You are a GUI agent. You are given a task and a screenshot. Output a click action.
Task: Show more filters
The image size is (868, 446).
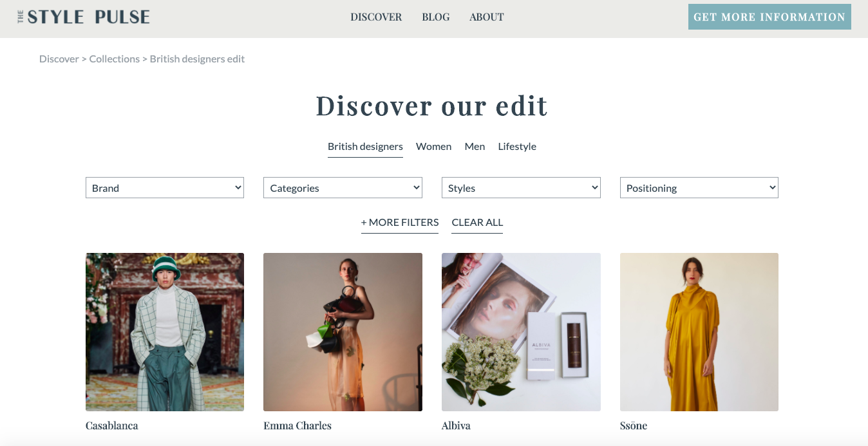(400, 223)
